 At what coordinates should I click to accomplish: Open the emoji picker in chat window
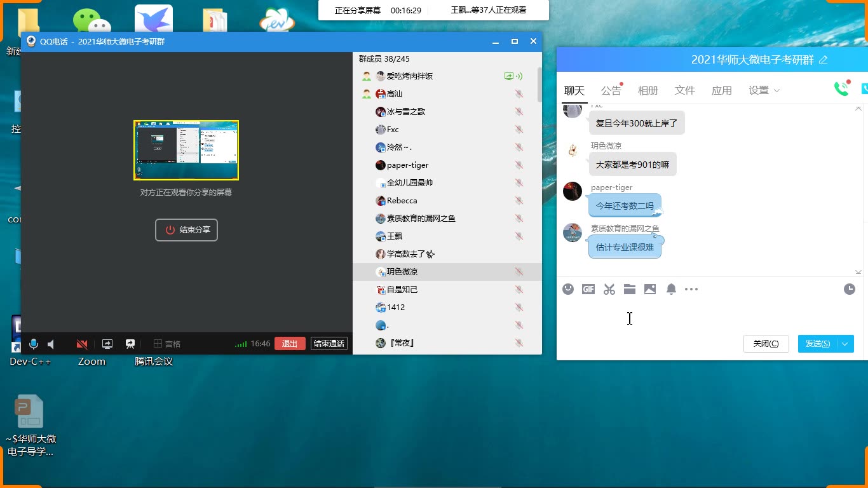[569, 289]
